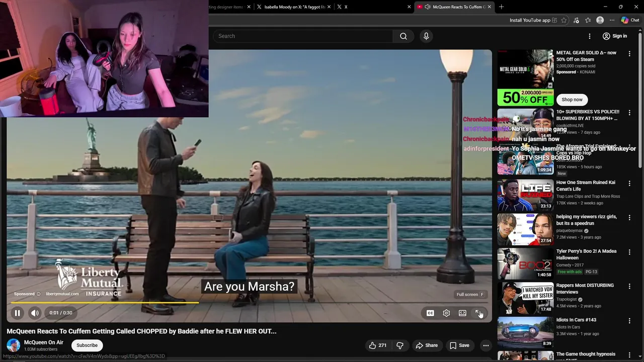Open browser media control music icon
Viewport: 644px width, 362px height.
pos(577,20)
